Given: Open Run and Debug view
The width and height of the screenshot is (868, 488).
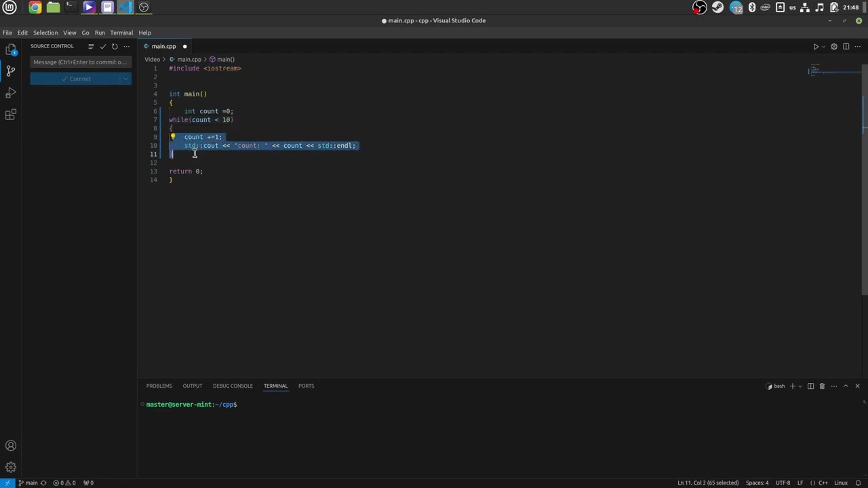Looking at the screenshot, I should tap(11, 93).
